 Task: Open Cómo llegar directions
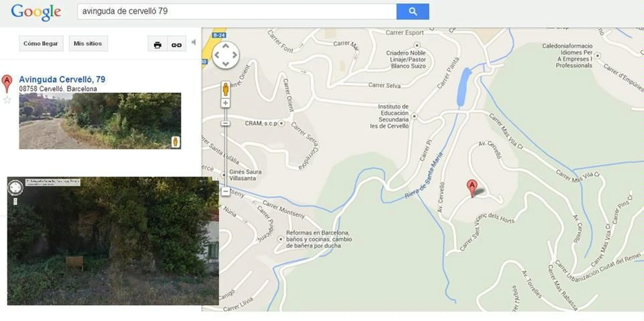pos(41,43)
